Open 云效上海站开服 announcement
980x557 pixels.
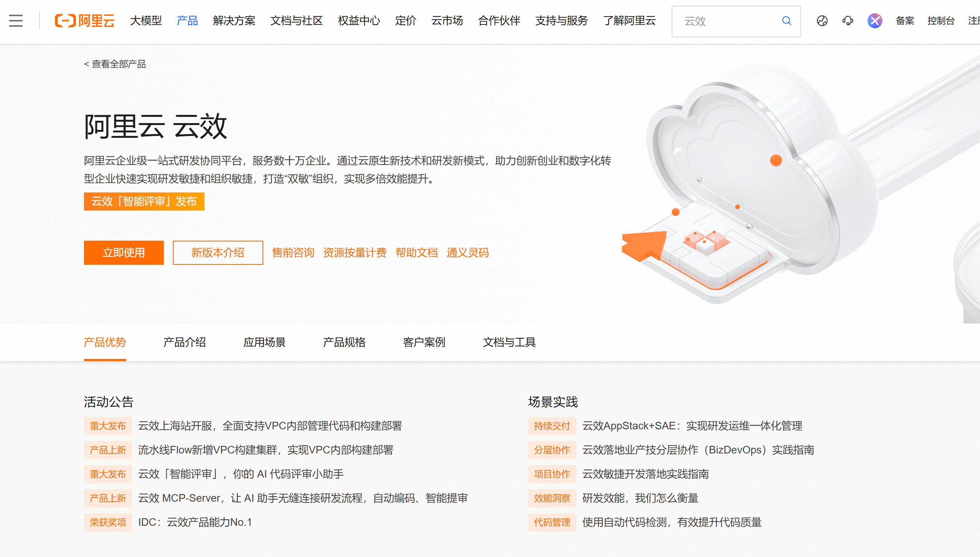(270, 426)
